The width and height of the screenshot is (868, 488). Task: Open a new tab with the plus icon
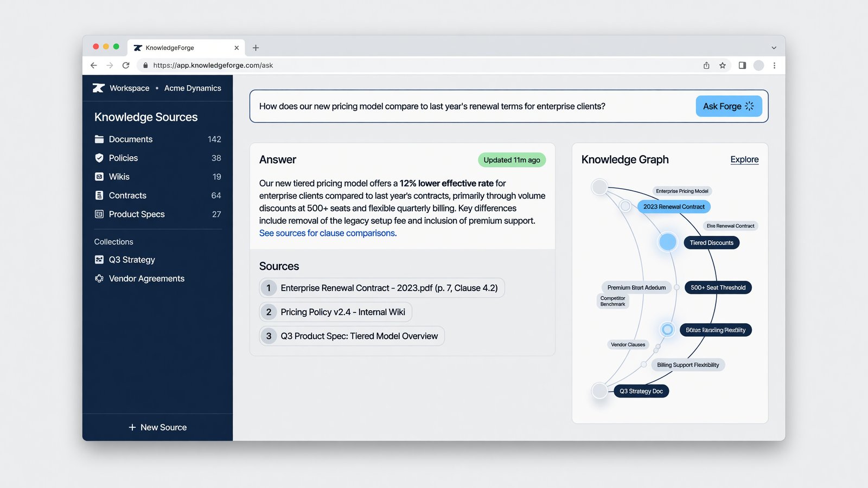256,48
